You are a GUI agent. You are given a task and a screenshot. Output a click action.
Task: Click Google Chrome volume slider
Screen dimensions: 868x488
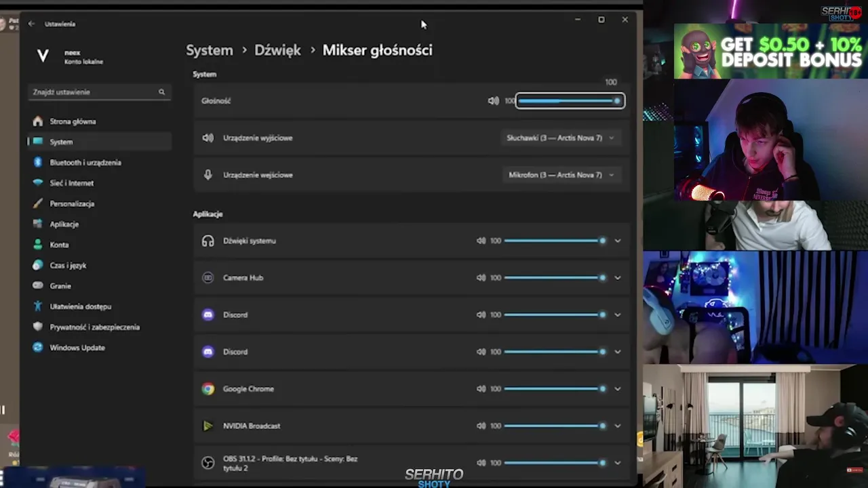click(555, 389)
